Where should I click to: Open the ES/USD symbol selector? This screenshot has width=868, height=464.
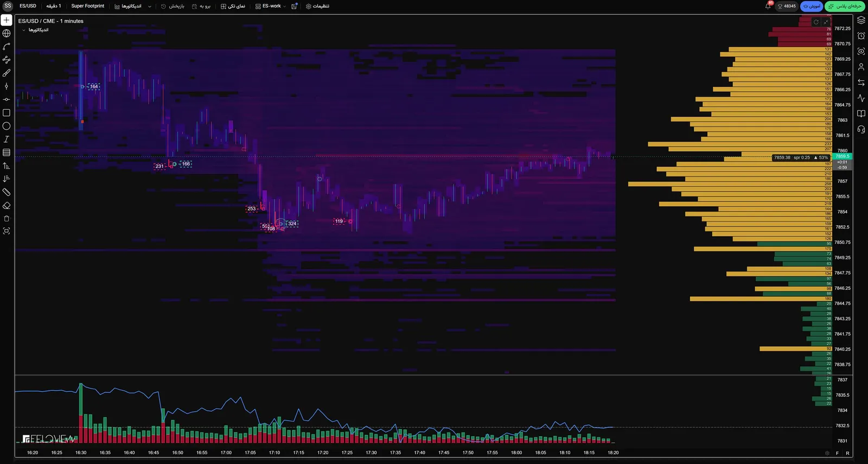(28, 6)
